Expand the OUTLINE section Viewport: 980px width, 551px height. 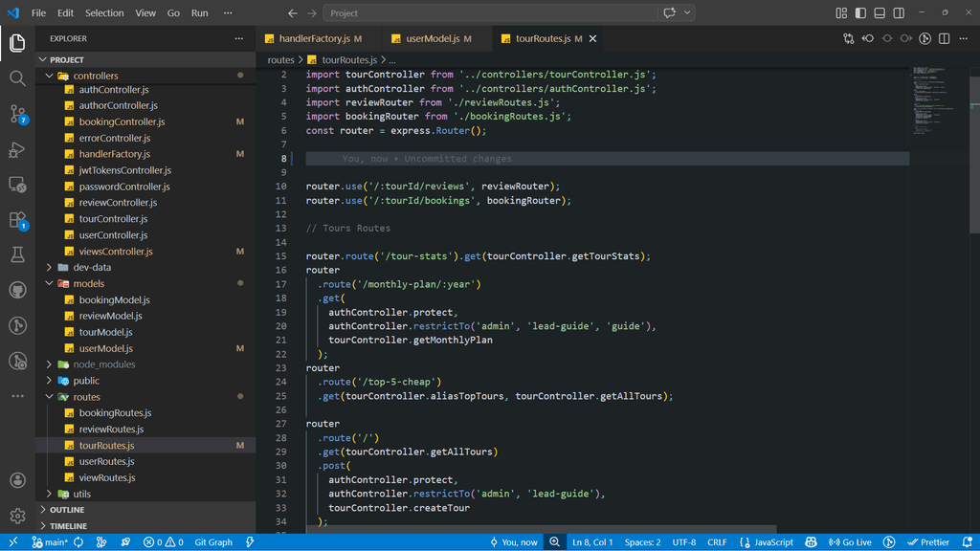pos(67,510)
